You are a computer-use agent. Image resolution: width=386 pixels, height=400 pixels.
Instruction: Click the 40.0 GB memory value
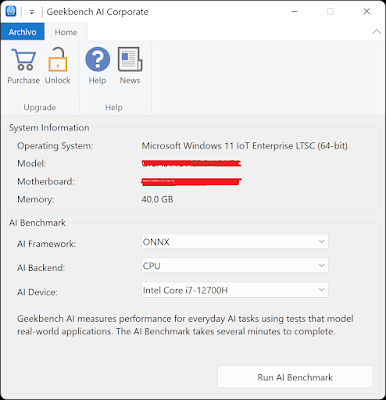pos(157,199)
